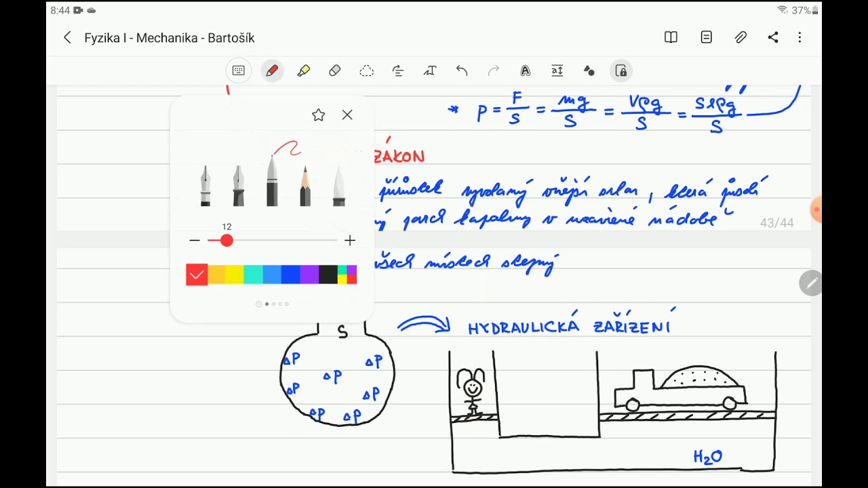Undo the last stroke
This screenshot has width=868, height=488.
coord(462,70)
